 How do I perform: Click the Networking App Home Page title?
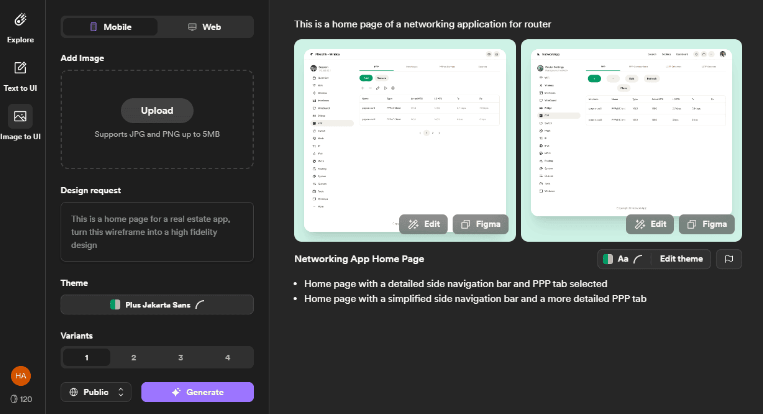[359, 259]
